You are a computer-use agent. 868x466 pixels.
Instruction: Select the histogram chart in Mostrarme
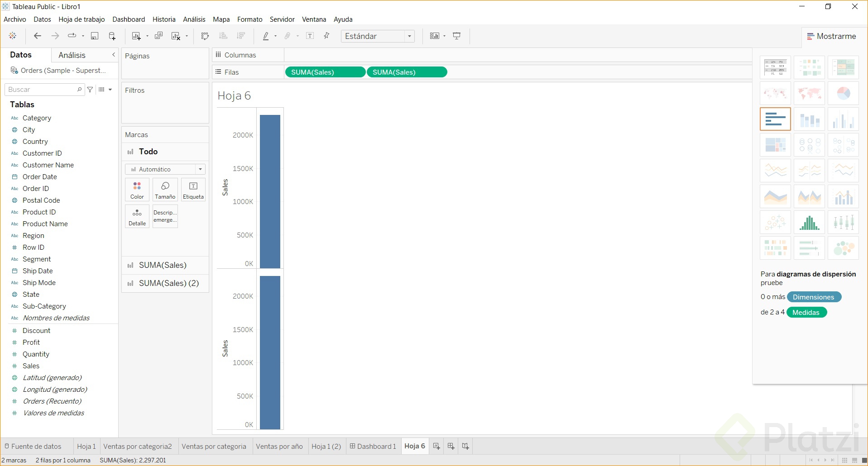[809, 222]
